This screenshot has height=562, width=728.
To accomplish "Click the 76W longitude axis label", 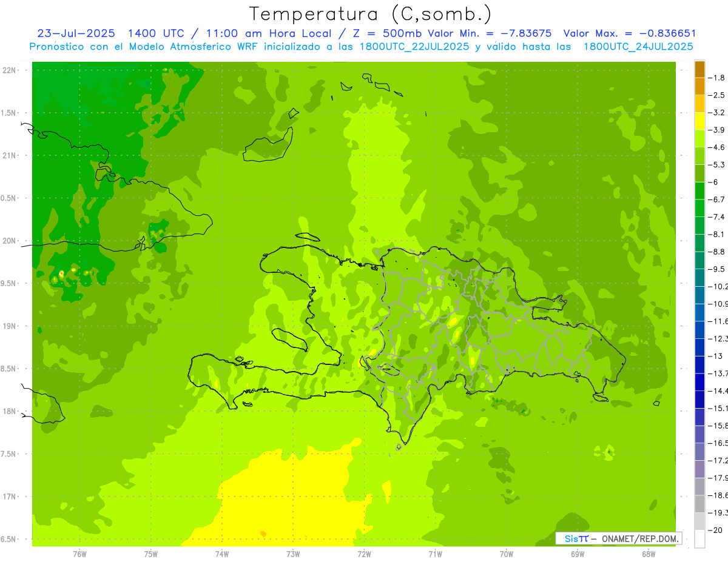I will (79, 554).
